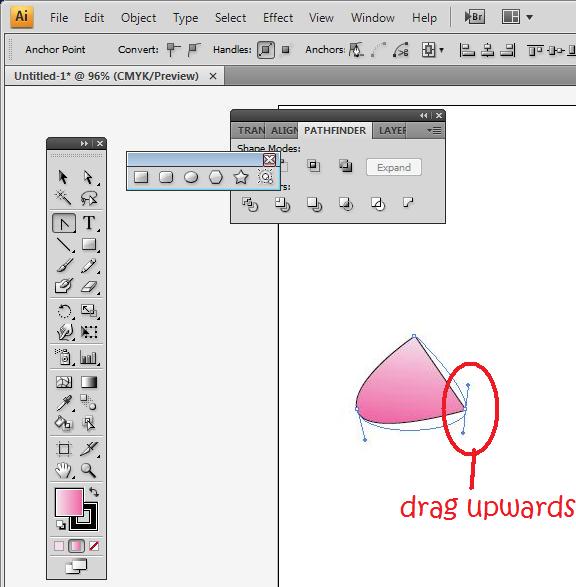Toggle hide handles button
Viewport: 576px width, 587px height.
tap(286, 49)
